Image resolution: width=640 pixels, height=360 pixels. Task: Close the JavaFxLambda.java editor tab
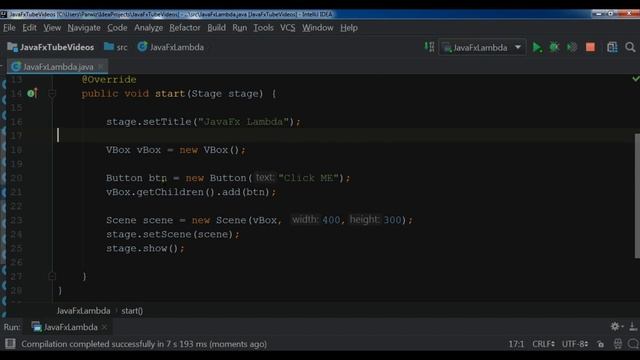click(101, 67)
